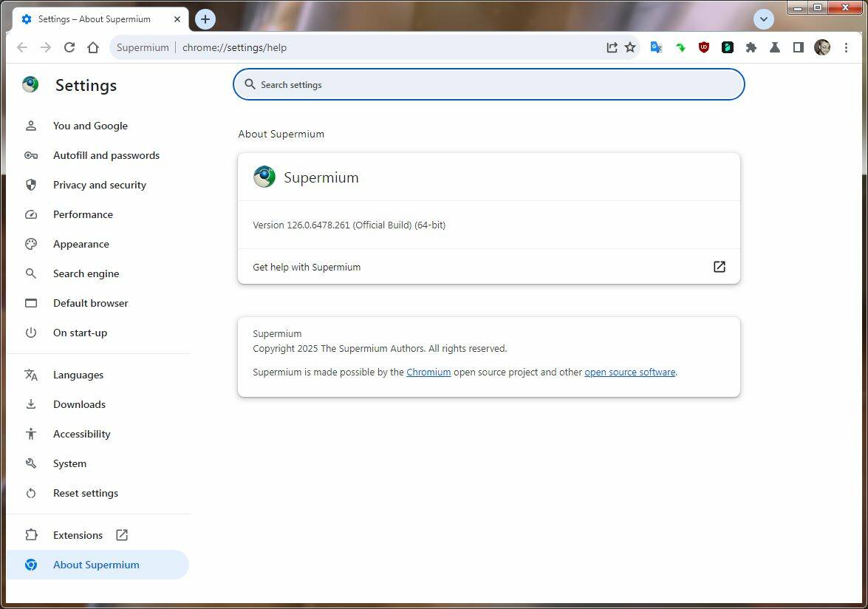Select About Supermium in the sidebar
The image size is (868, 609).
(x=98, y=565)
